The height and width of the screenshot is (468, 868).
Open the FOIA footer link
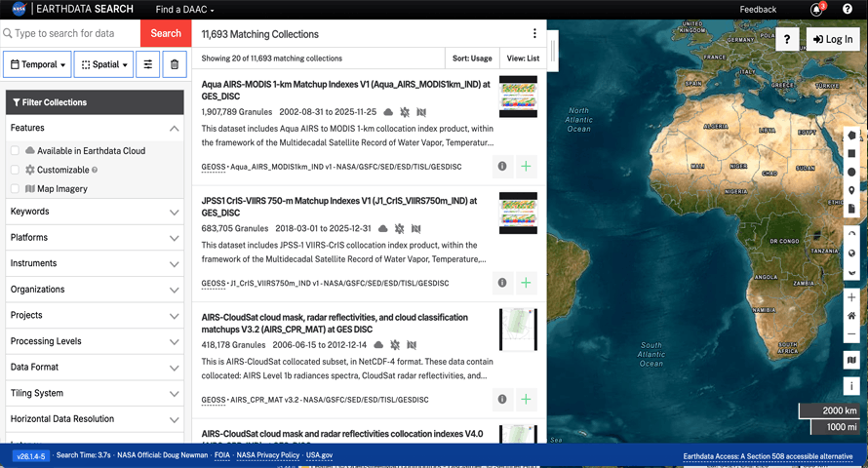tap(222, 455)
